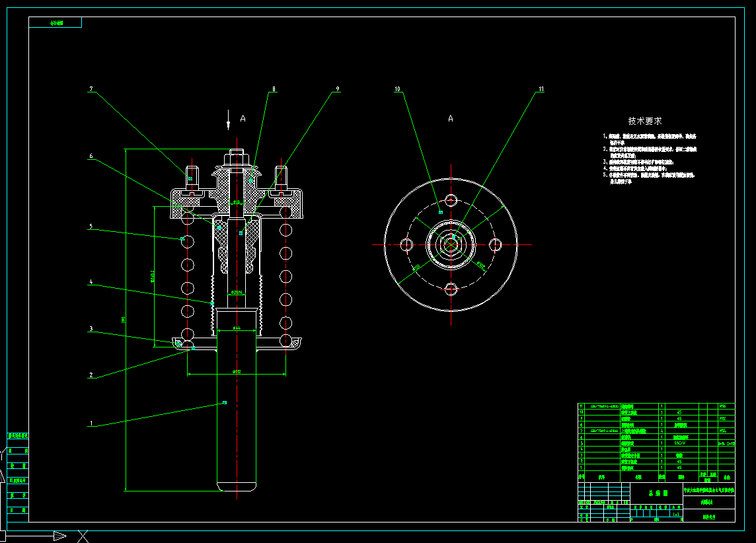The height and width of the screenshot is (543, 756).
Task: Click GB/T standard code in parts list row 11
Action: coord(604,406)
